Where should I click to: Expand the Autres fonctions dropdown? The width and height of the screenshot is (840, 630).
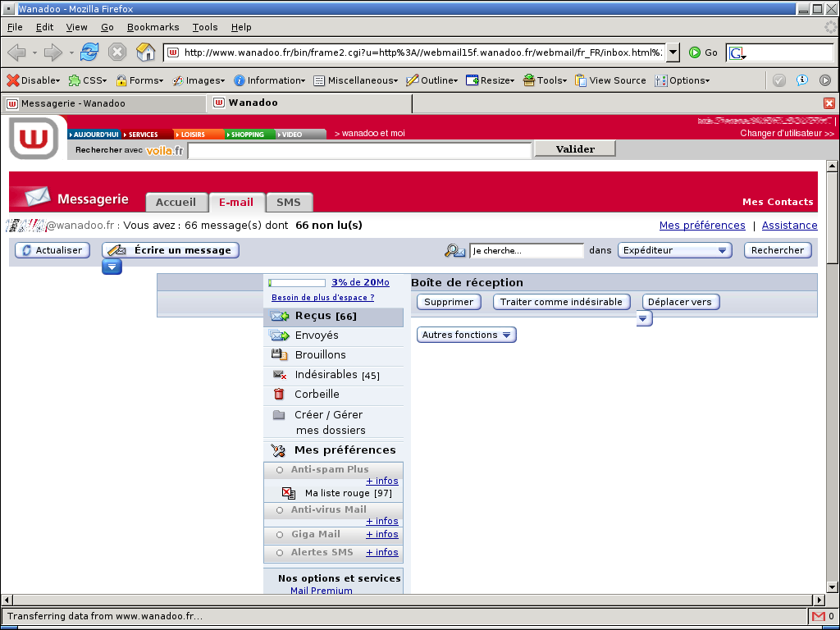466,335
